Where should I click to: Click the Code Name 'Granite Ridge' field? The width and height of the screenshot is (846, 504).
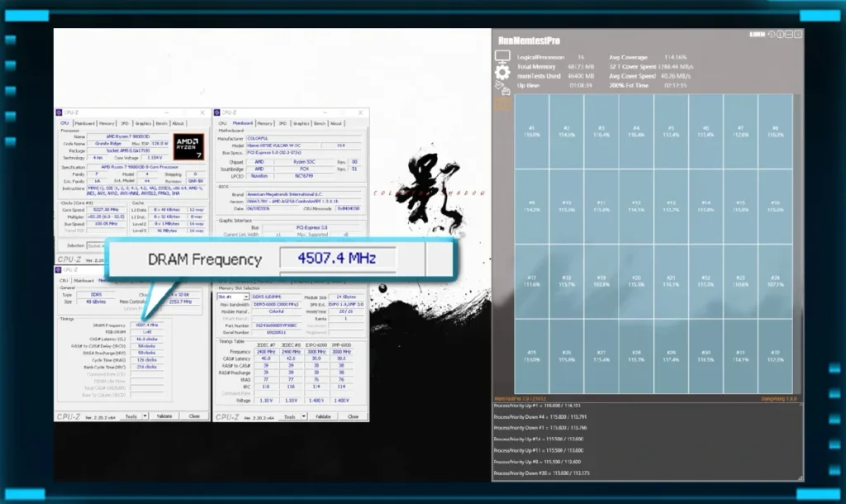click(108, 144)
